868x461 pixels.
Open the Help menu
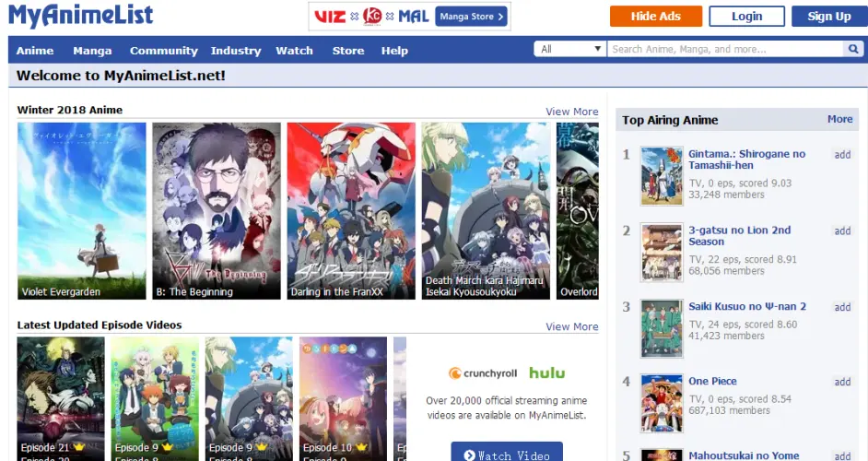(x=394, y=51)
